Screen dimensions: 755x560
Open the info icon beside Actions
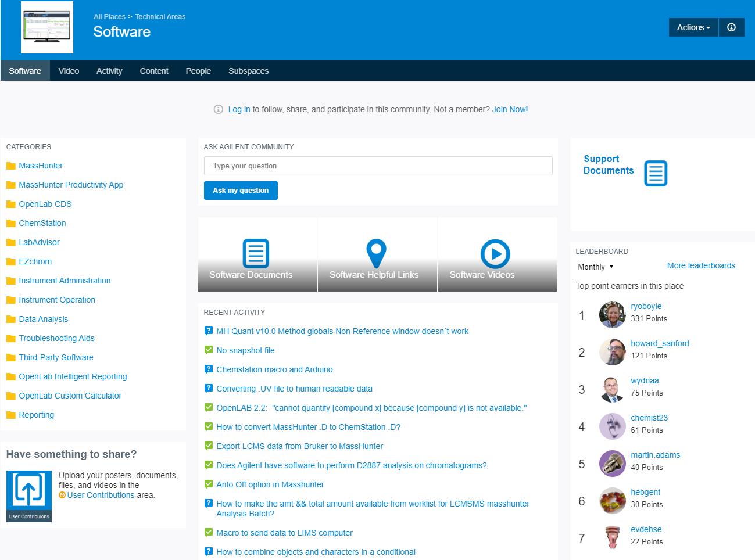pos(731,27)
